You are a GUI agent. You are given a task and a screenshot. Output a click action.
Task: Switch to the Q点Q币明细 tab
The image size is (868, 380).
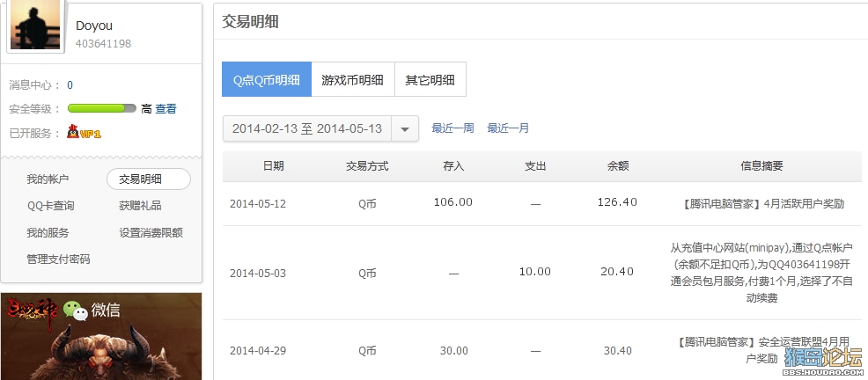[266, 80]
